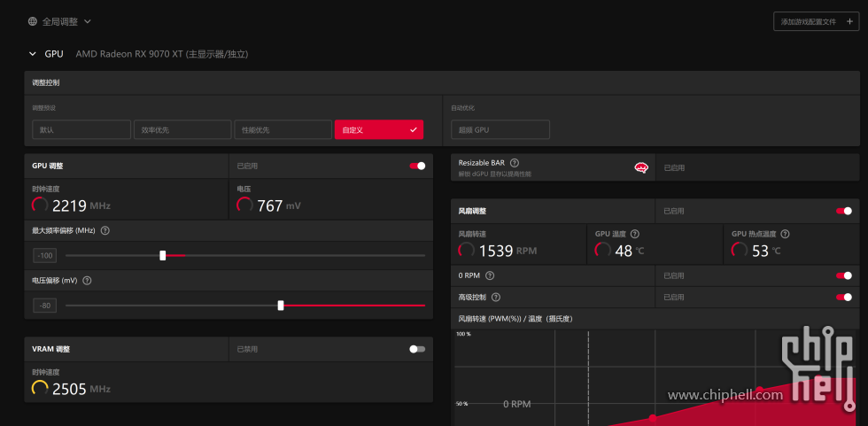
Task: Select the 自定义 preset
Action: click(x=379, y=129)
